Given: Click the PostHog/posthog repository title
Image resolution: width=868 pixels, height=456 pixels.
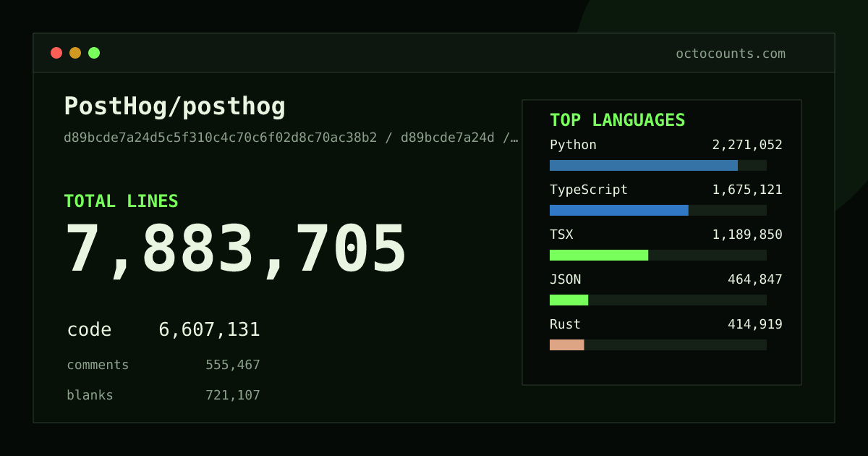Looking at the screenshot, I should point(175,106).
